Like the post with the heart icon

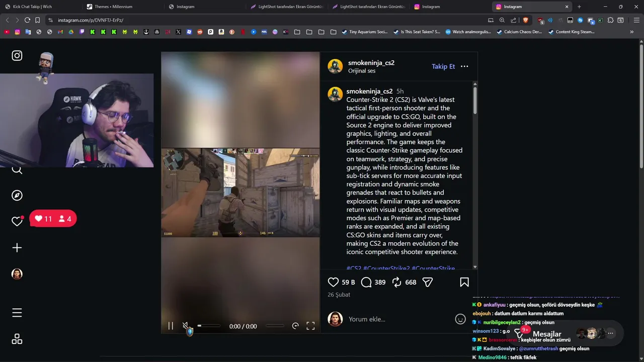click(x=333, y=283)
